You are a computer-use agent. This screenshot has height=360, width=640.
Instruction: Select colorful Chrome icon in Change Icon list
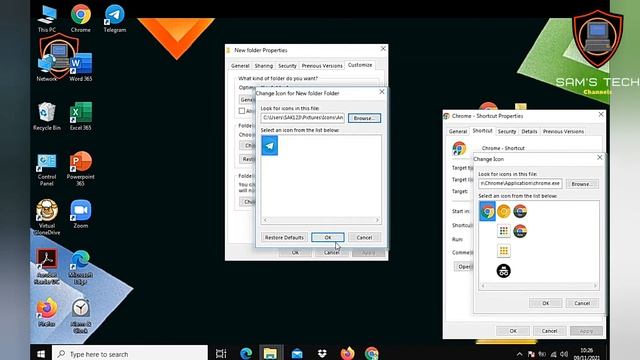click(x=487, y=211)
